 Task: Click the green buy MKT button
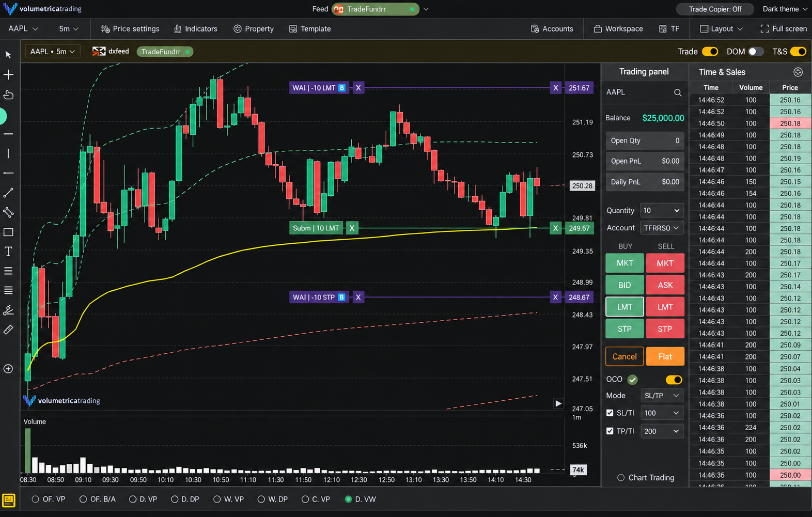pos(624,263)
